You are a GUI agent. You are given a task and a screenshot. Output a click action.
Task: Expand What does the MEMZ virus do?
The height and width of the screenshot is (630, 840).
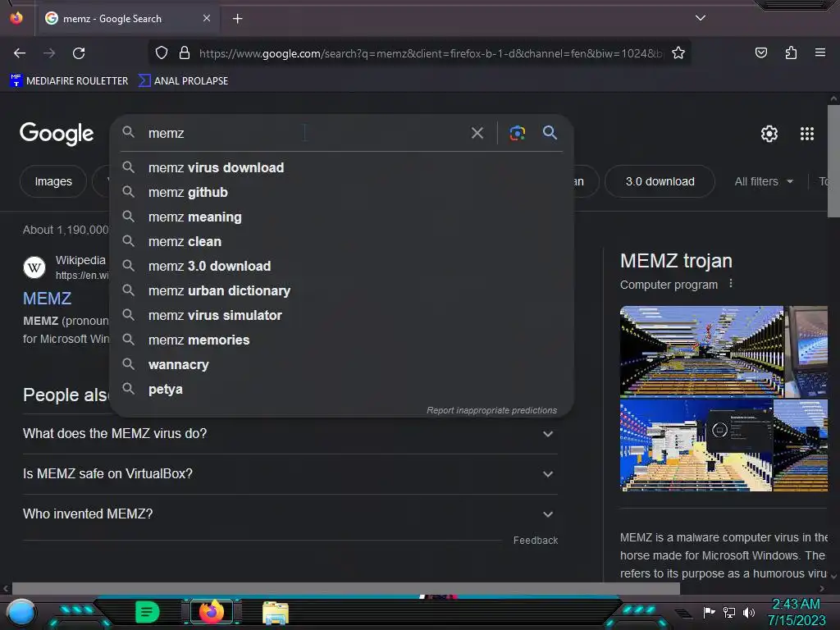coord(290,433)
